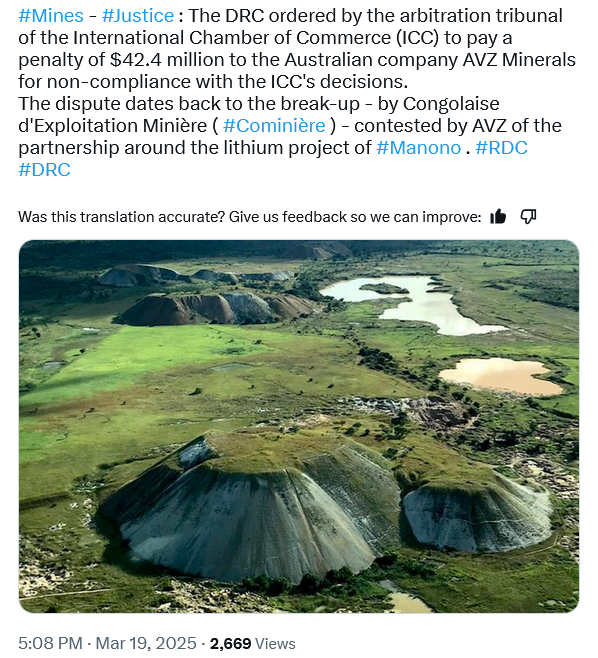
Task: Click the brown pond in the photo
Action: point(501,376)
